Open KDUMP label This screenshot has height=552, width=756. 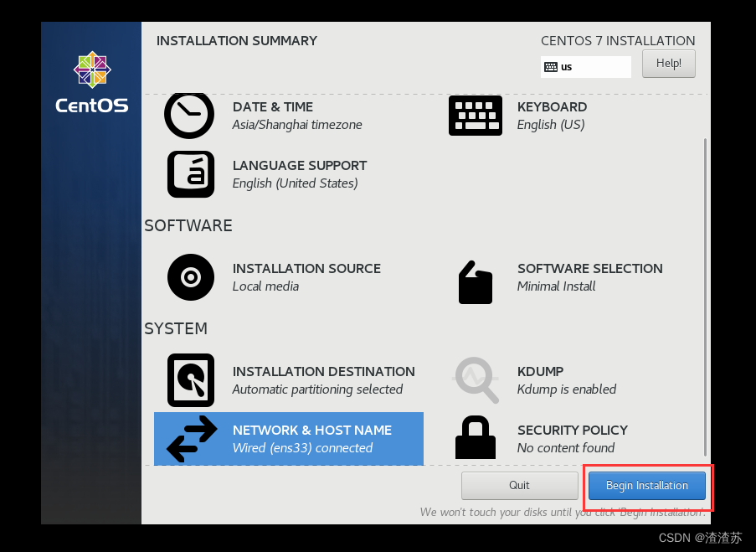[541, 372]
